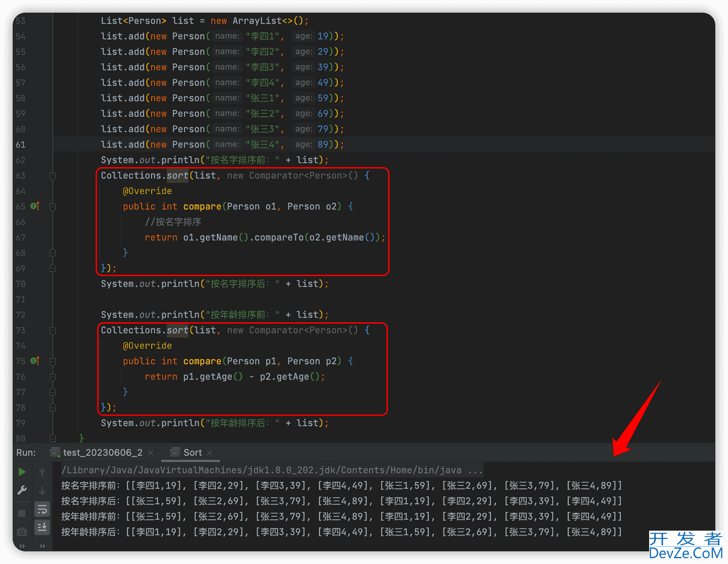Screen dimensions: 728x564
Task: Close the test_20230606_2 run tab
Action: click(x=151, y=453)
